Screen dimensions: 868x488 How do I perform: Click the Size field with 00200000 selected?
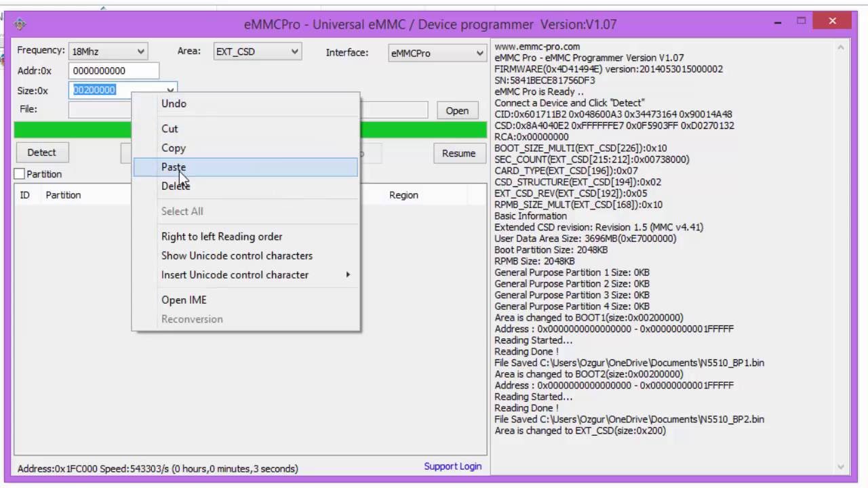117,89
